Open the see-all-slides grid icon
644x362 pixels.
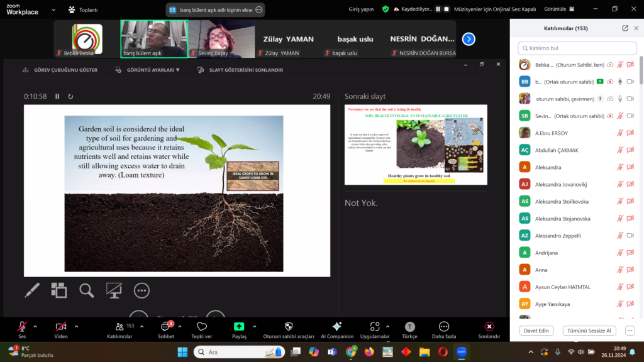59,290
